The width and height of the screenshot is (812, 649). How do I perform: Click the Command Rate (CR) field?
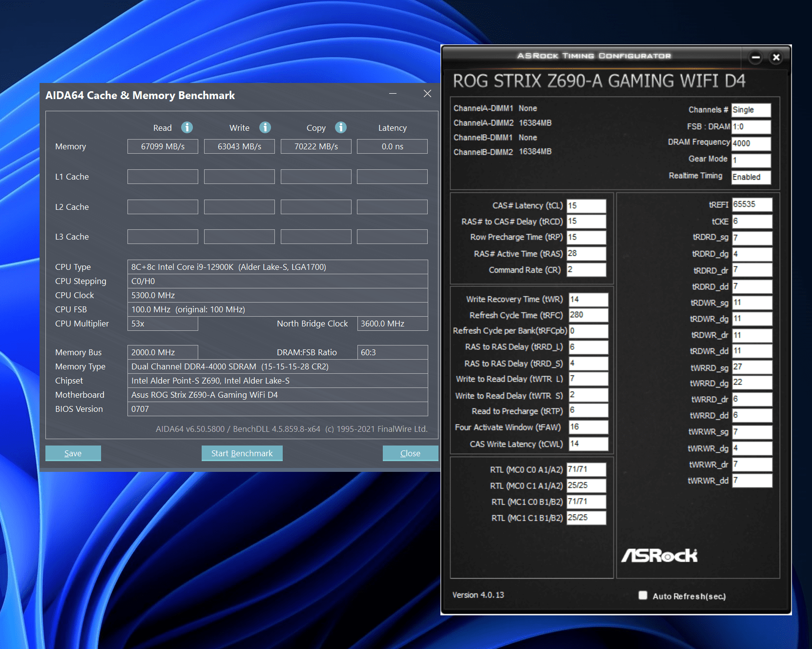[x=586, y=270]
